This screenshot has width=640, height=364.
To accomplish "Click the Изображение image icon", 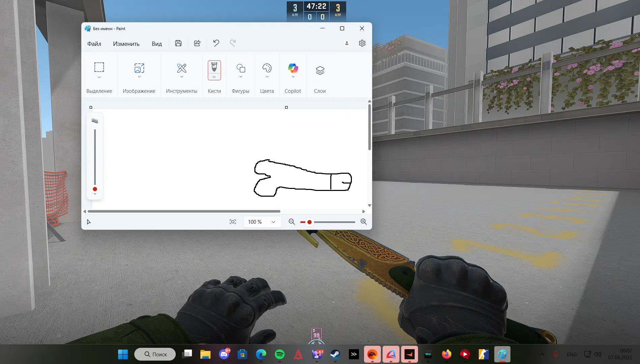I will [139, 68].
